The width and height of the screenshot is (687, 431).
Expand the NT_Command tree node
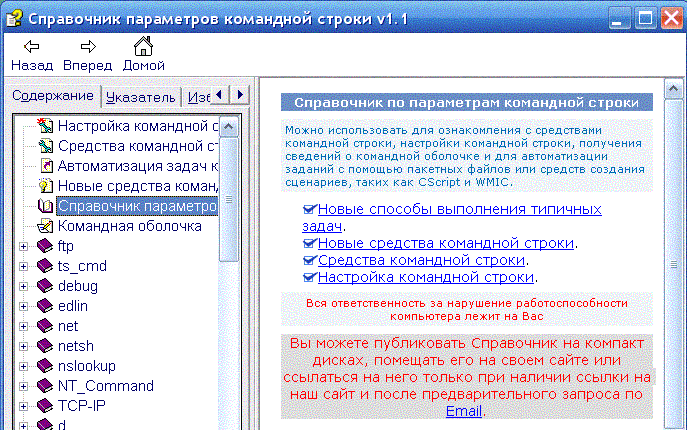(x=24, y=386)
